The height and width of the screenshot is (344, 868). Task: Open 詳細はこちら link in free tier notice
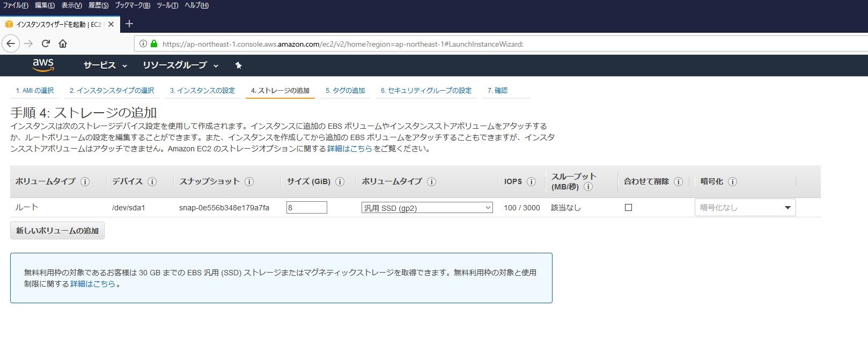coord(93,284)
